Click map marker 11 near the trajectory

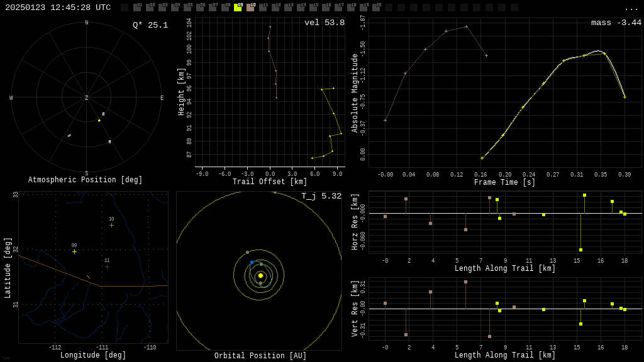[107, 265]
